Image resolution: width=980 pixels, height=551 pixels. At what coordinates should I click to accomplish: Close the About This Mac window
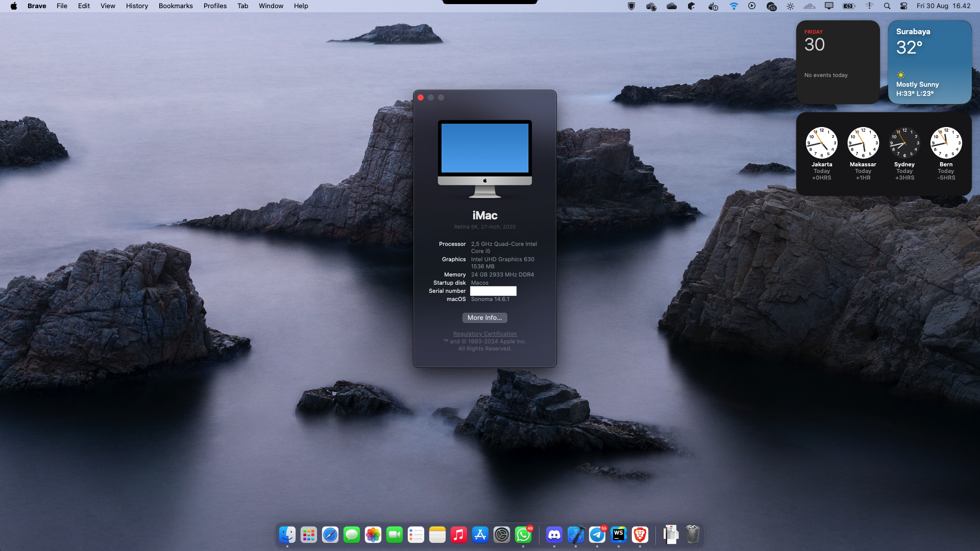coord(421,97)
